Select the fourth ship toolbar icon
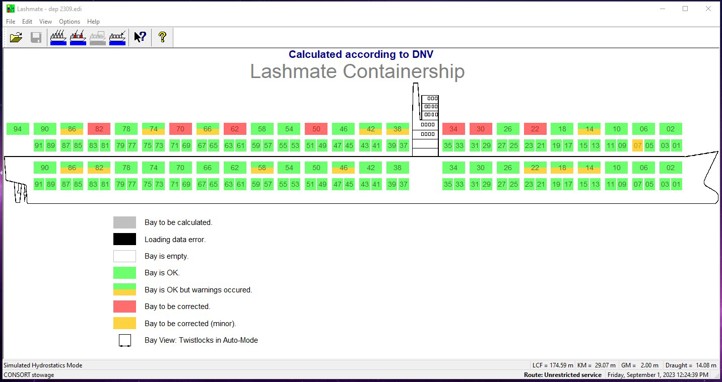The width and height of the screenshot is (722, 382). tap(117, 37)
